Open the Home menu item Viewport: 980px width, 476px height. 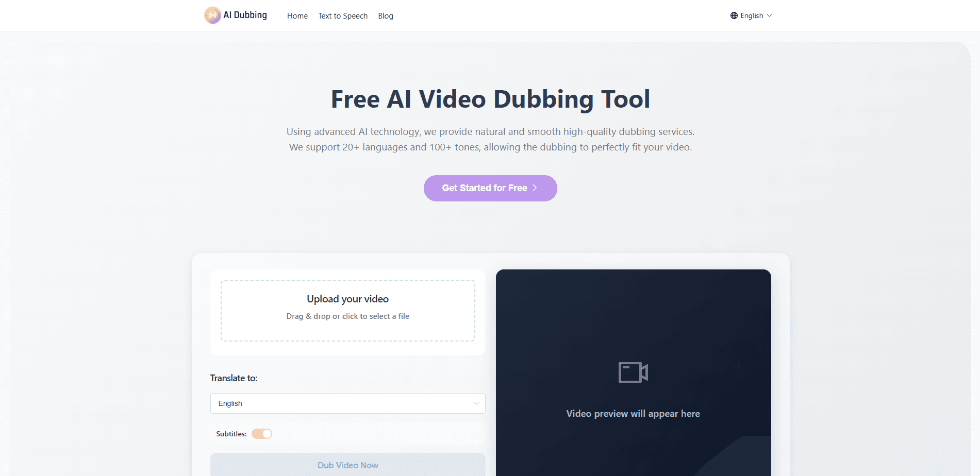pos(297,16)
